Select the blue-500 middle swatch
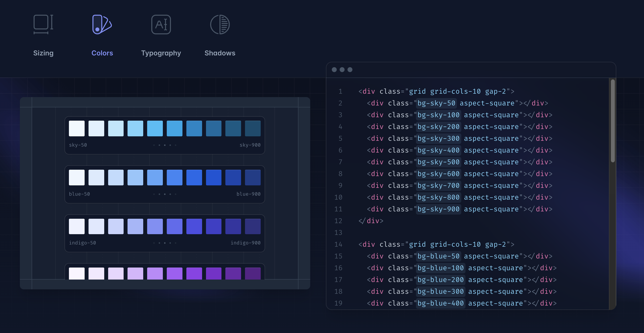644x333 pixels. pyautogui.click(x=175, y=178)
